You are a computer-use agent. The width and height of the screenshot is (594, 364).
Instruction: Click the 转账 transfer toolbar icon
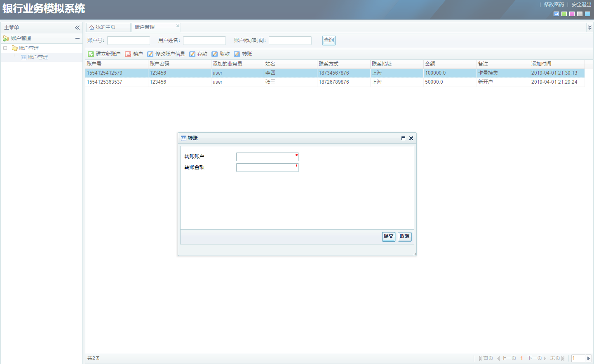[237, 54]
